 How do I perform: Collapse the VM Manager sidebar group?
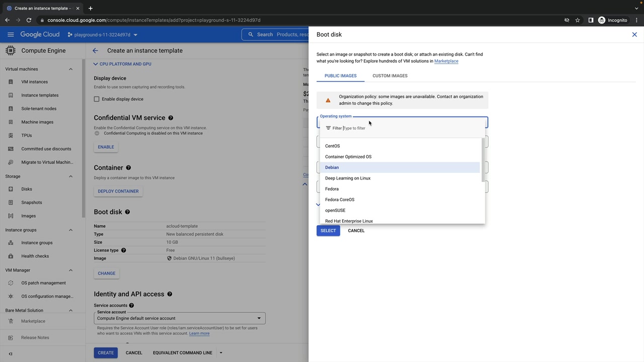tap(70, 270)
